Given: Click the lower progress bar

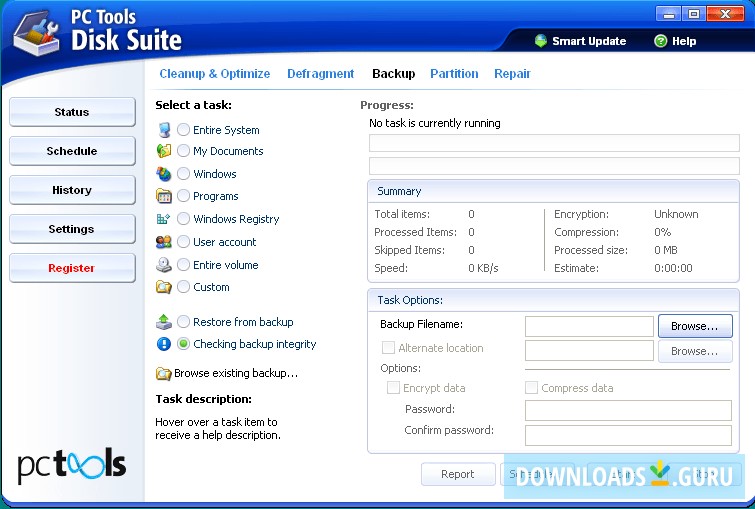Looking at the screenshot, I should tap(554, 166).
